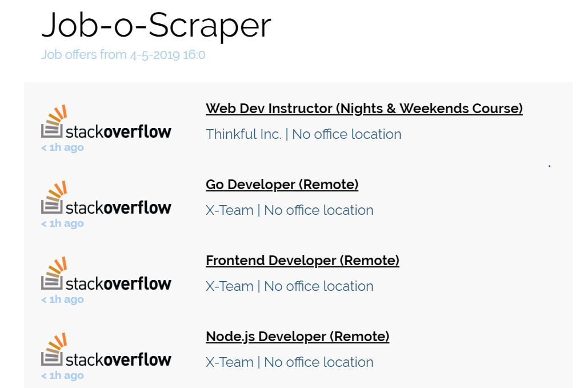Open Frontend Developer (Remote) job link
The image size is (588, 388).
point(302,261)
